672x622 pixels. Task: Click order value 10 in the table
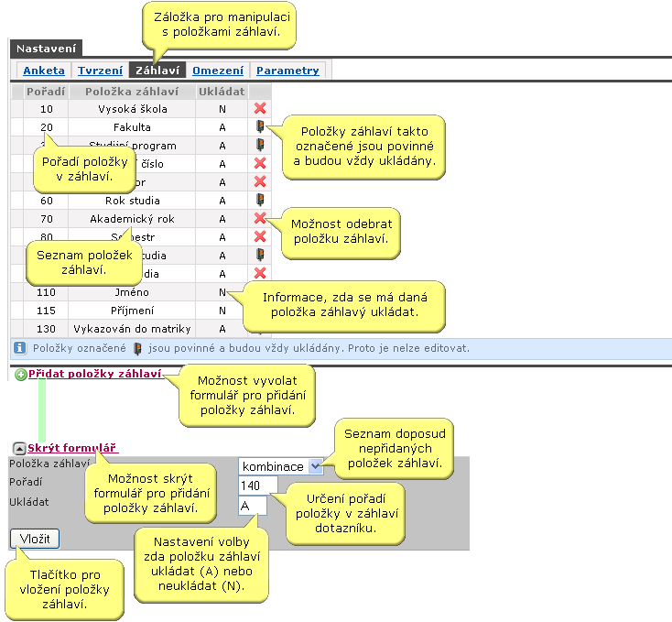47,109
